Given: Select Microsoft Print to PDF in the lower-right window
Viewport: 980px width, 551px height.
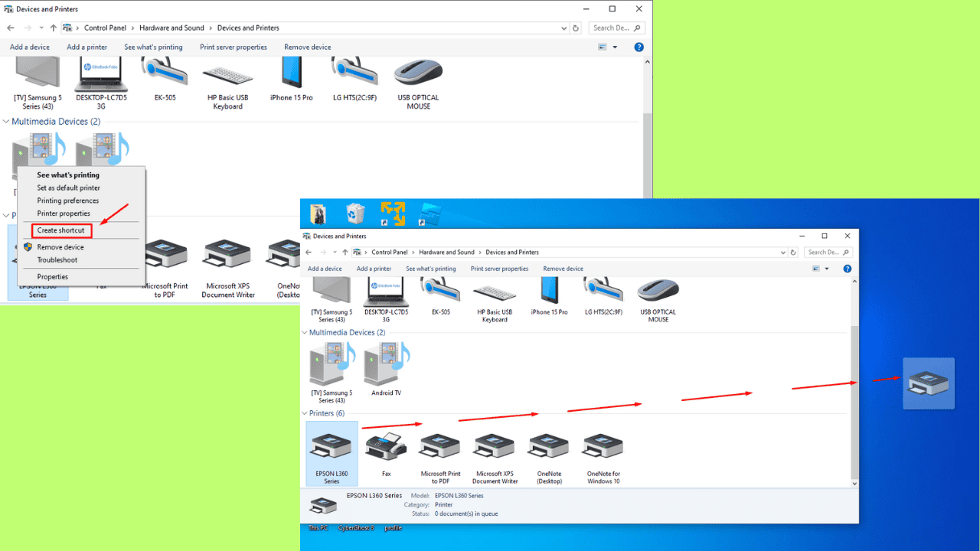Looking at the screenshot, I should pos(440,458).
